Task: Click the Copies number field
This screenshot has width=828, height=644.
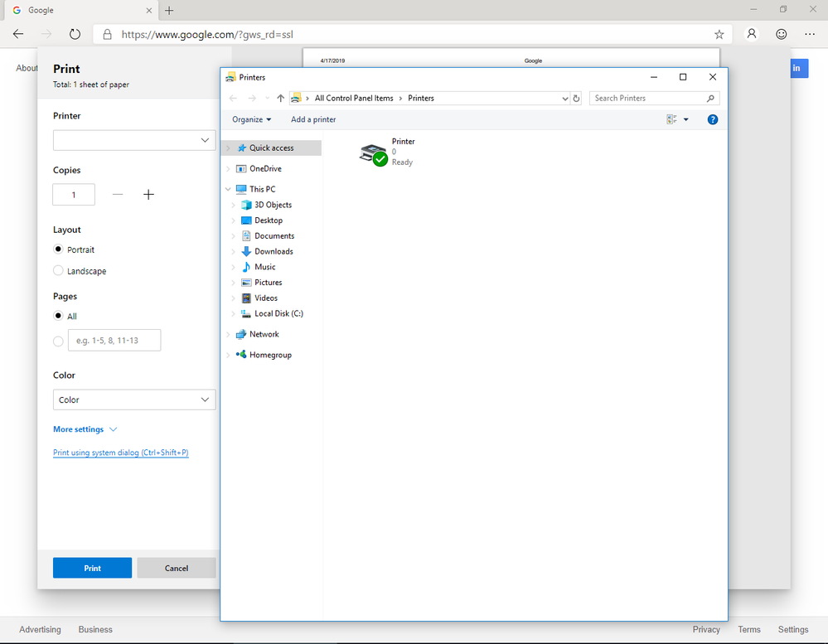Action: click(74, 195)
